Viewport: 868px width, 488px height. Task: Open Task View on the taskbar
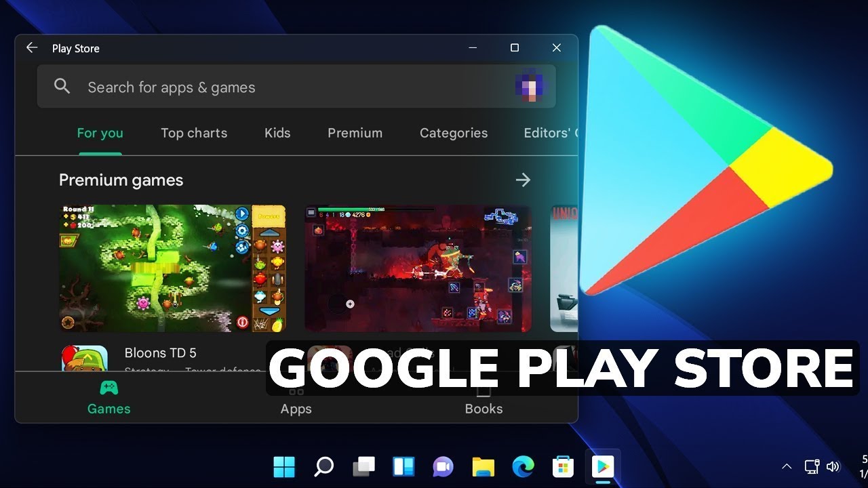tap(364, 466)
